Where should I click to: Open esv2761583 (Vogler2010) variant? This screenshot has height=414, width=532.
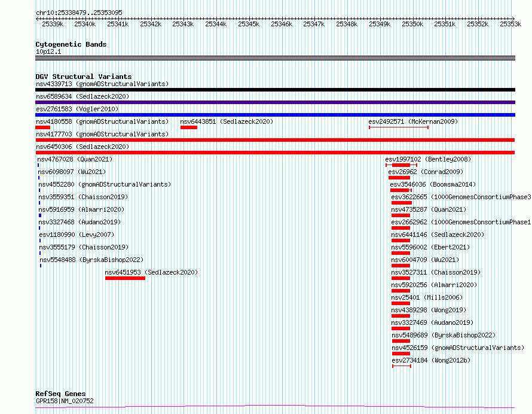[77, 109]
